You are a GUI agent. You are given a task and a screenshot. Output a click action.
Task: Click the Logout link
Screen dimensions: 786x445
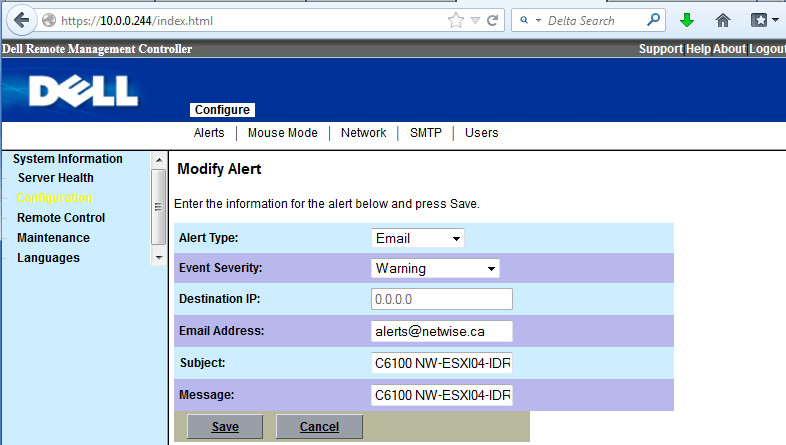(767, 49)
